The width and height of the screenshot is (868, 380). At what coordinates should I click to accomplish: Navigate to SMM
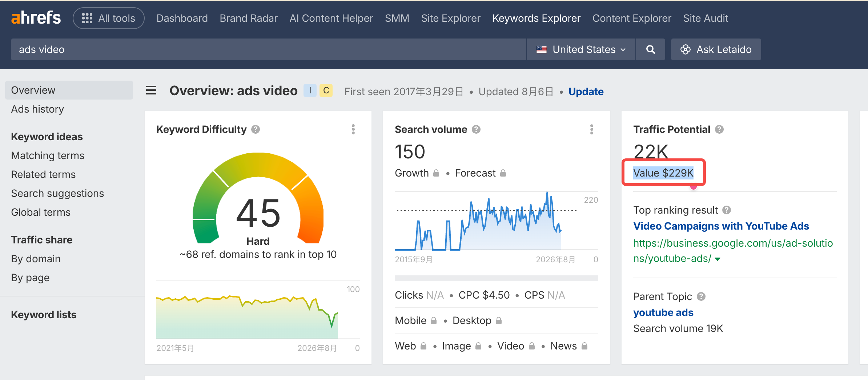click(x=397, y=18)
